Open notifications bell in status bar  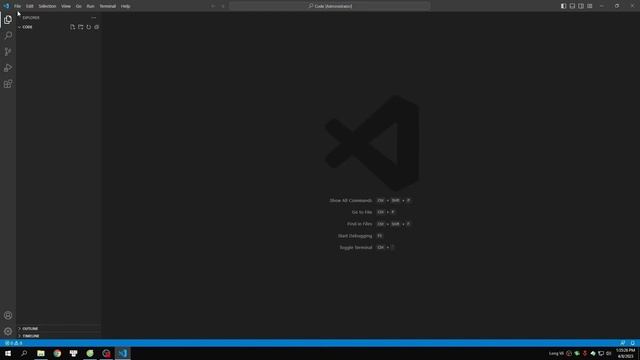[x=633, y=343]
